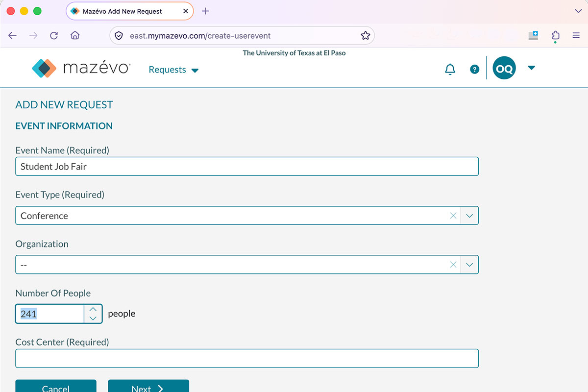Reload the page
The image size is (588, 392).
[x=54, y=35]
